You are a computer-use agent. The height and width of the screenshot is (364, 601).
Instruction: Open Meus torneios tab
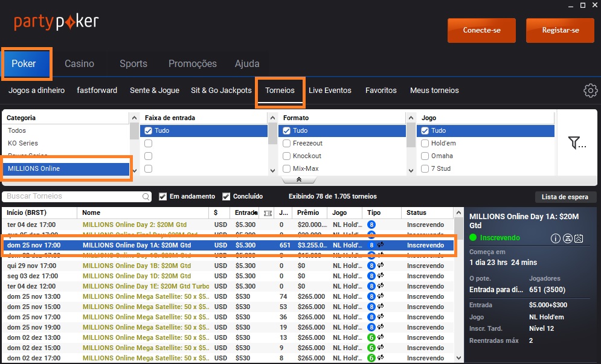434,91
